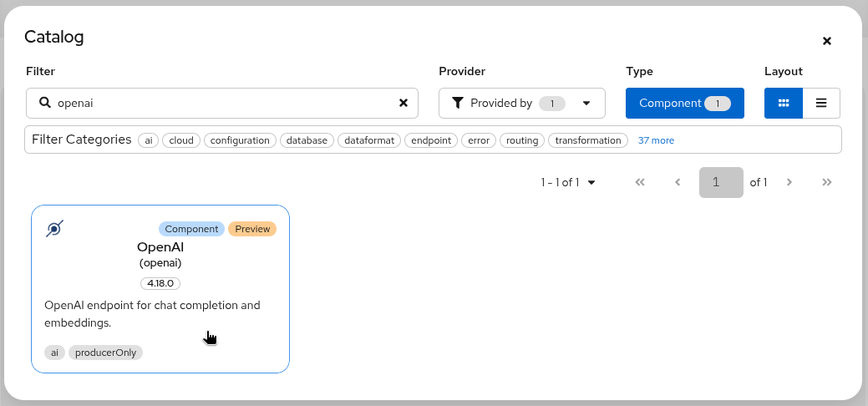Click the count badge in Provided by

(552, 103)
